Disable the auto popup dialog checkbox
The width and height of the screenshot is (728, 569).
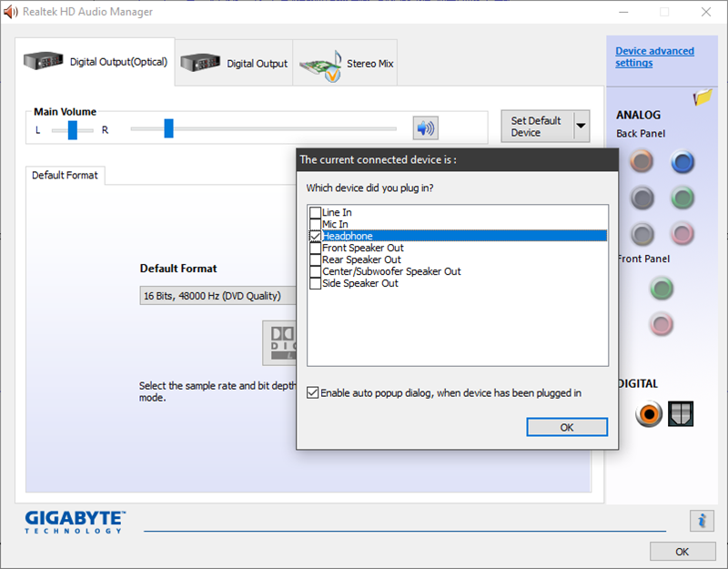[313, 393]
